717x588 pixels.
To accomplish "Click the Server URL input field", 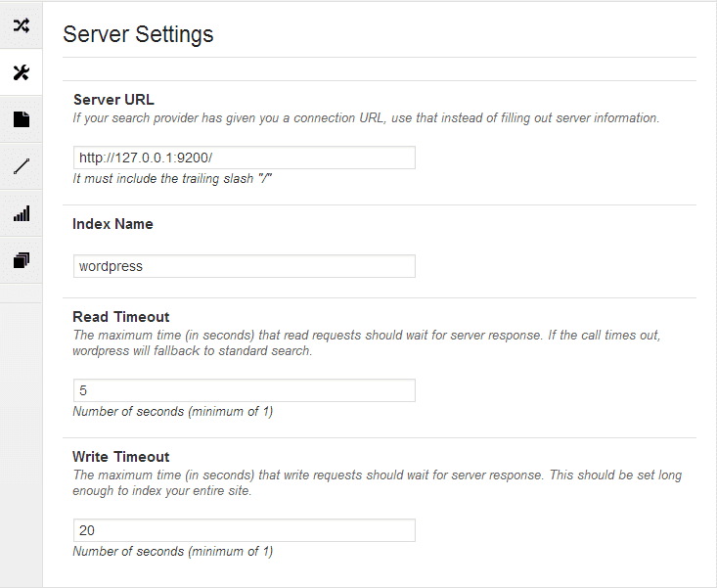I will click(x=245, y=158).
